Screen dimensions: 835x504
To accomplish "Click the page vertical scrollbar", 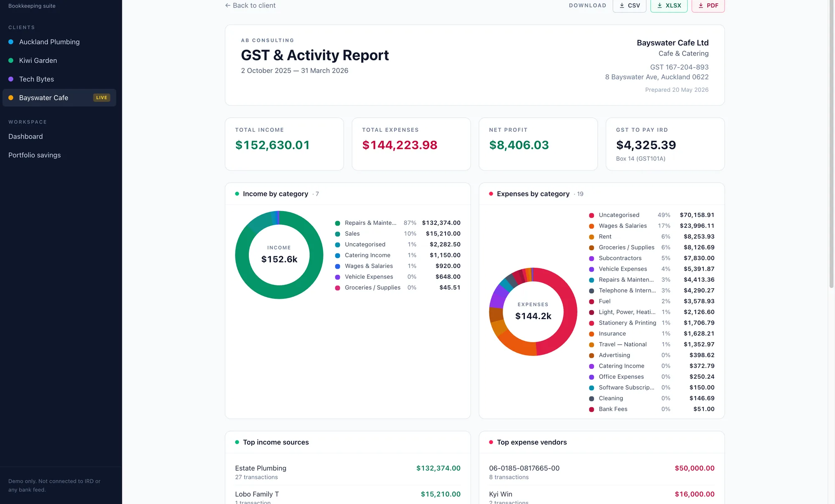I will 831,144.
